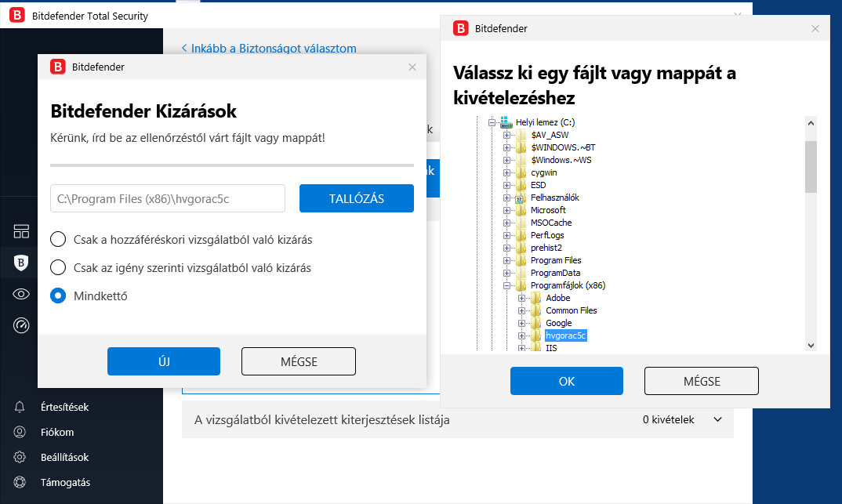Screen dimensions: 842x504
Task: Click the 0 kivételek count text
Action: (668, 419)
